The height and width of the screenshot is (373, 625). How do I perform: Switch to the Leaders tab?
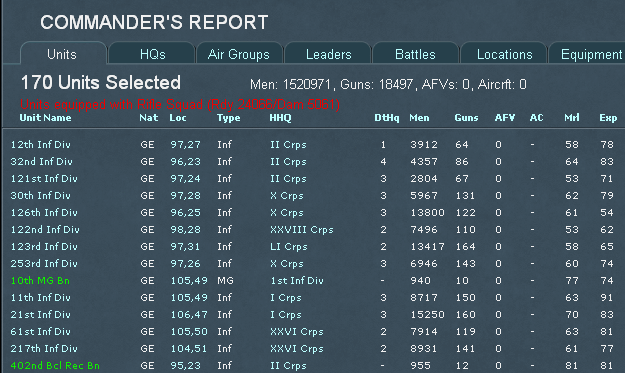point(328,54)
